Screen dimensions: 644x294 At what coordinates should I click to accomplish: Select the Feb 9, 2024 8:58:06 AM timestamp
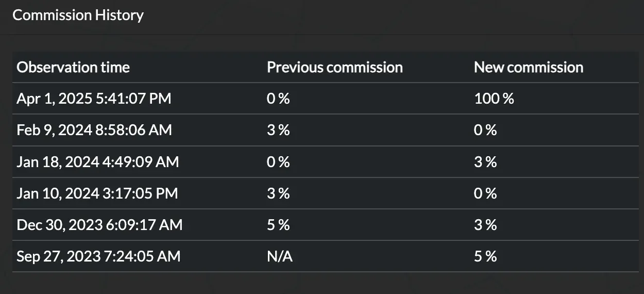click(x=94, y=130)
